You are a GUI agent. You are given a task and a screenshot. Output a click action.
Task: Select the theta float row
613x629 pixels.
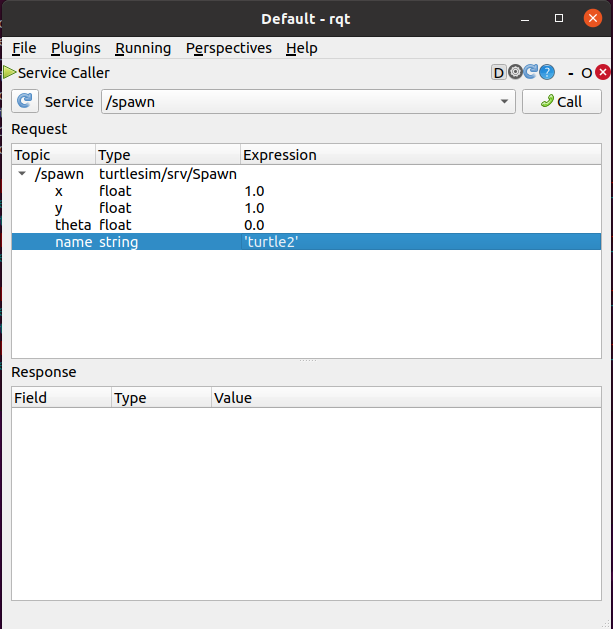click(x=306, y=225)
